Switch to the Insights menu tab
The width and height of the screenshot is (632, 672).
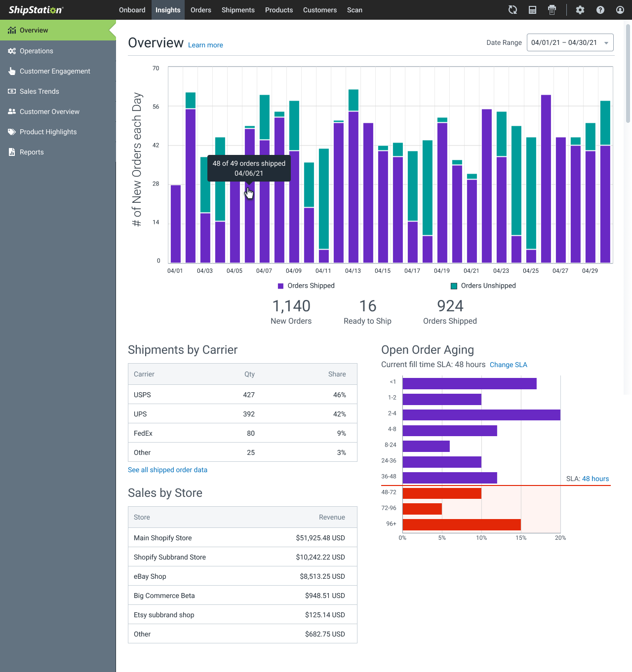[168, 10]
